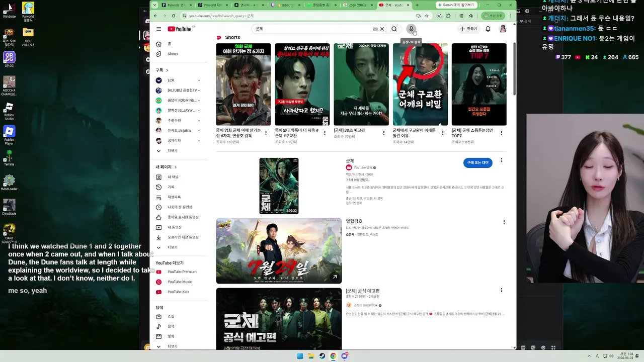Open YouTube notifications bell
Image resolution: width=644 pixels, height=362 pixels.
[x=488, y=29]
